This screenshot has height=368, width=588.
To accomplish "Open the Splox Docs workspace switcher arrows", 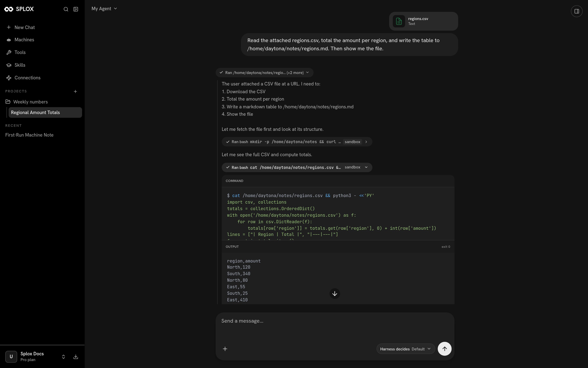I will point(63,357).
